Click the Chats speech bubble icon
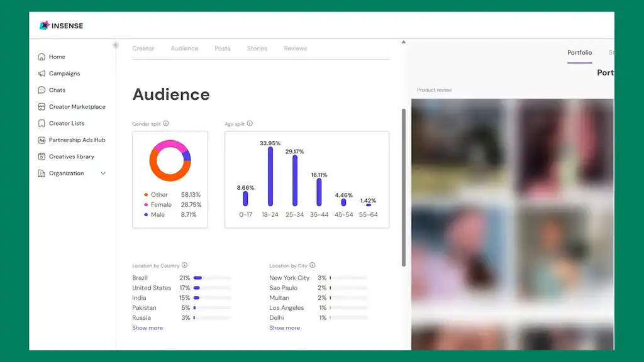The image size is (644, 362). tap(42, 90)
